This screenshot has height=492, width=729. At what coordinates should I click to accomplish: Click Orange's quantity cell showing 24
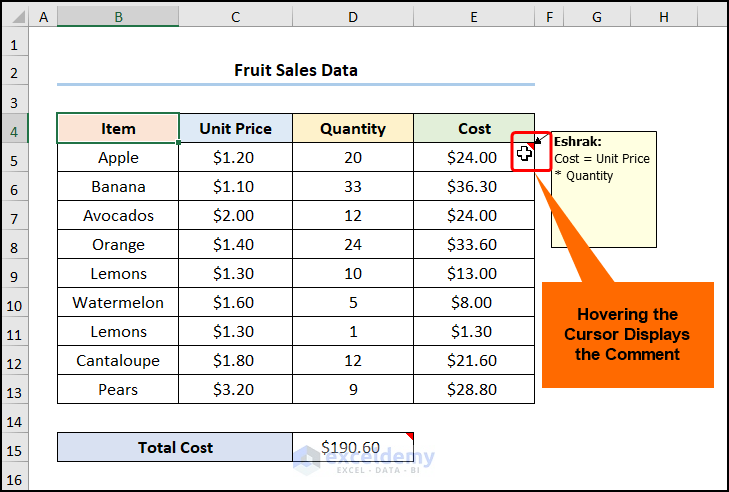coord(353,244)
